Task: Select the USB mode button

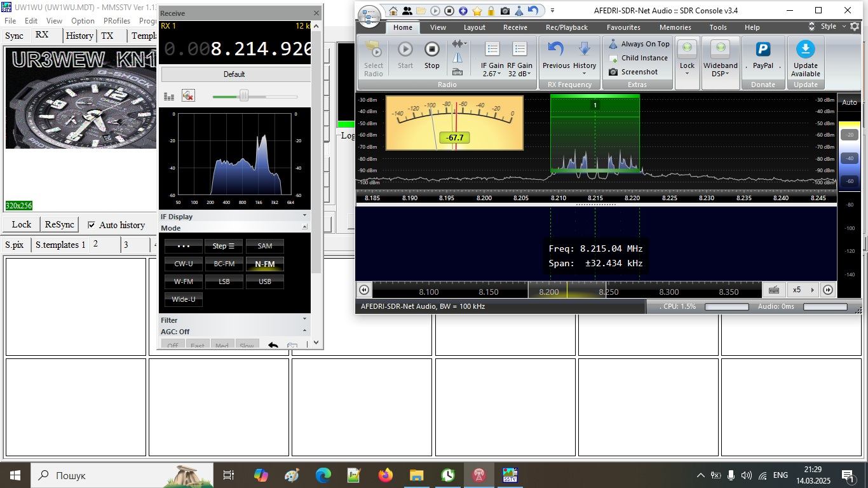Action: pos(264,281)
